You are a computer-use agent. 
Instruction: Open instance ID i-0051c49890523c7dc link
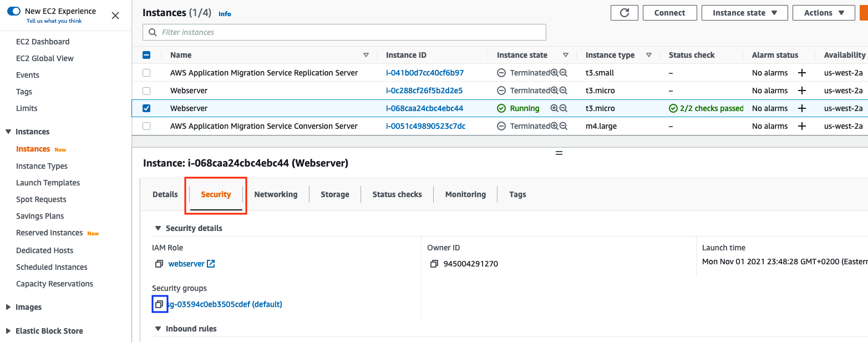pyautogui.click(x=426, y=126)
